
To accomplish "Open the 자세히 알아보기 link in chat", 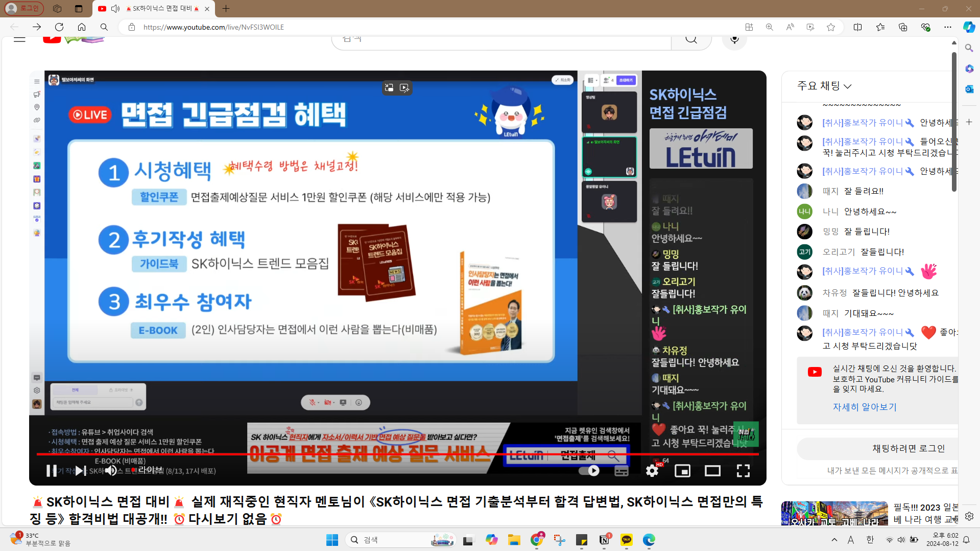I will [865, 407].
